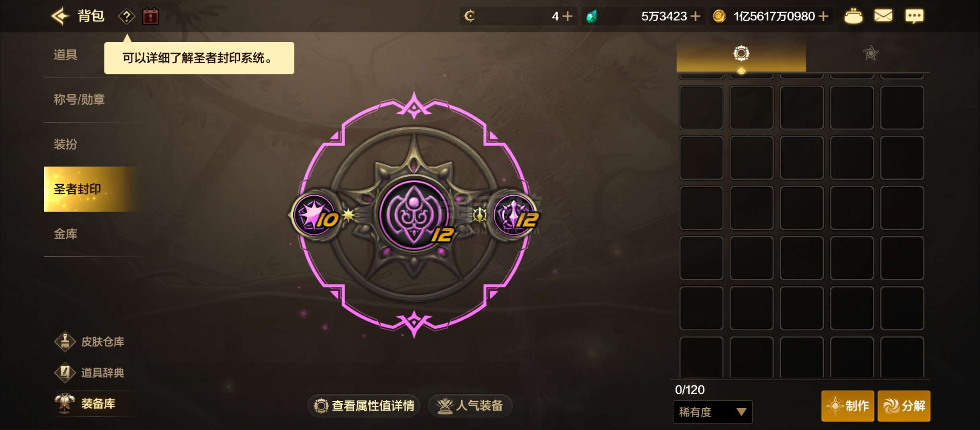Screen dimensions: 980x430
Task: Add more gold coins with plus
Action: (823, 16)
